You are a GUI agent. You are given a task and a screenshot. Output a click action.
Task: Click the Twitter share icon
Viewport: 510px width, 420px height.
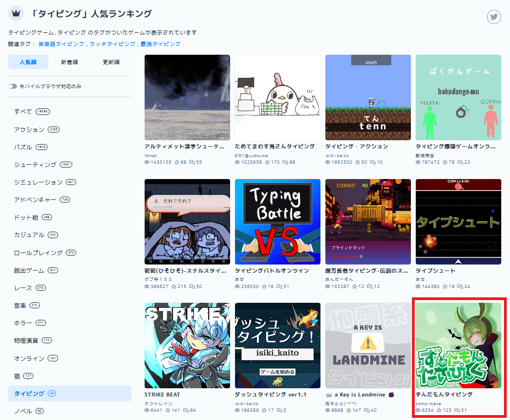(x=494, y=17)
